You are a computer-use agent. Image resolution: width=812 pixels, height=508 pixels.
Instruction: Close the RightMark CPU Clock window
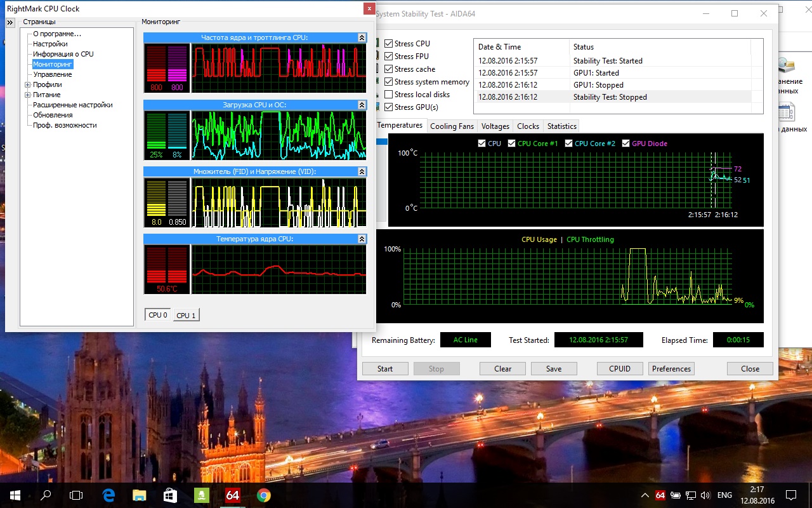[x=369, y=8]
